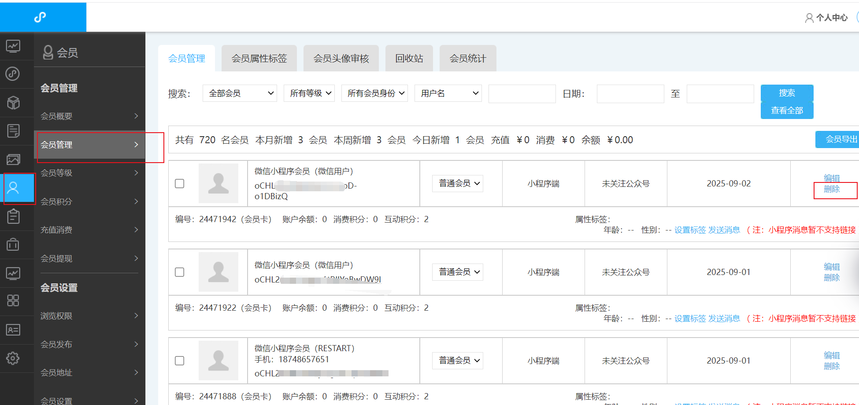The image size is (859, 405).
Task: Switch to the 会员头像审核 tab
Action: (x=341, y=58)
